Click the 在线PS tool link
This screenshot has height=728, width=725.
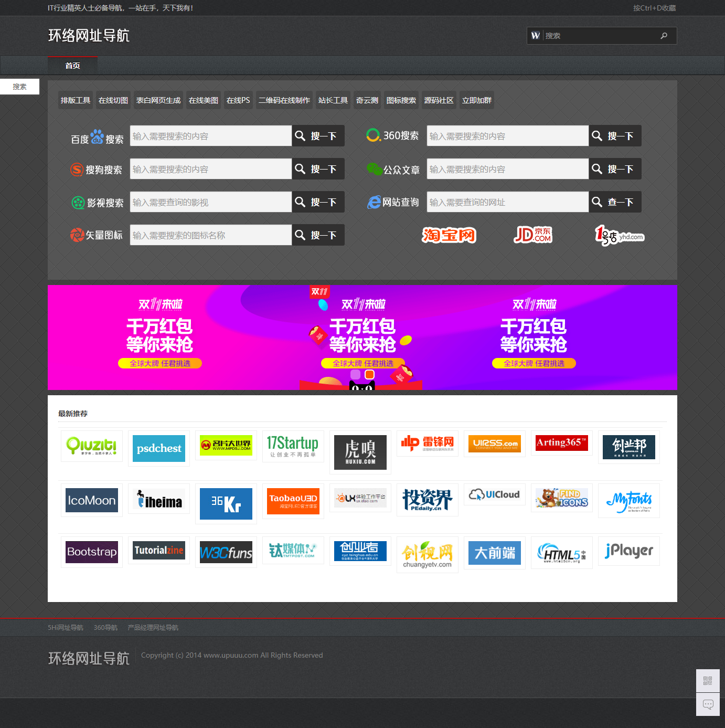(x=238, y=100)
